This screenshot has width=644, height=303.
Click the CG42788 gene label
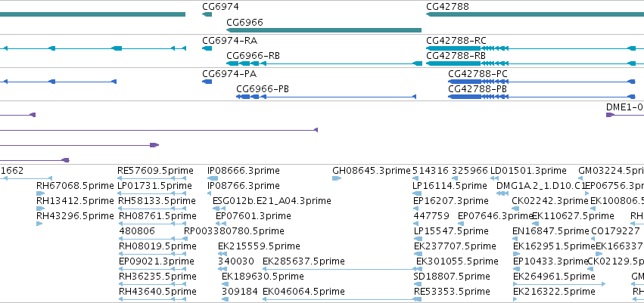[447, 7]
